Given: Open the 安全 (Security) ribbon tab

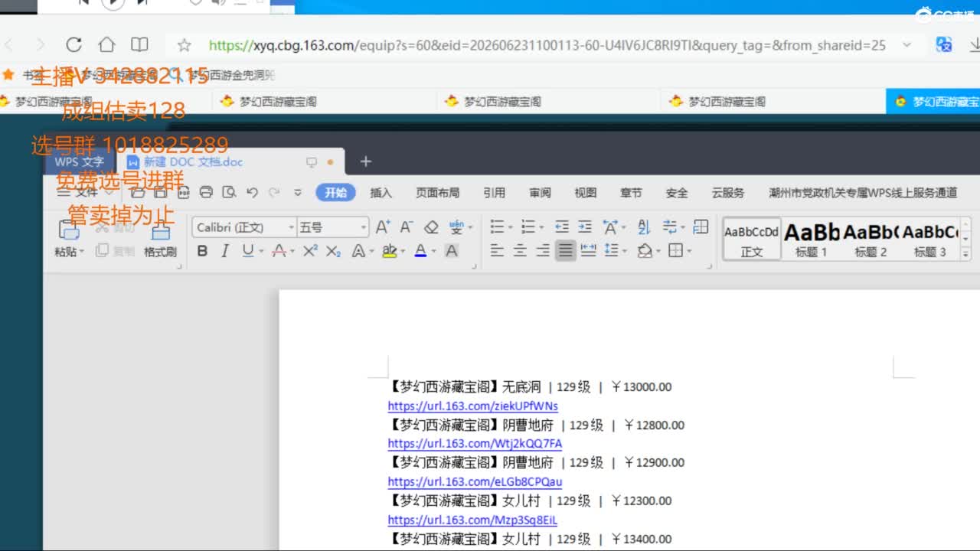Looking at the screenshot, I should [677, 193].
